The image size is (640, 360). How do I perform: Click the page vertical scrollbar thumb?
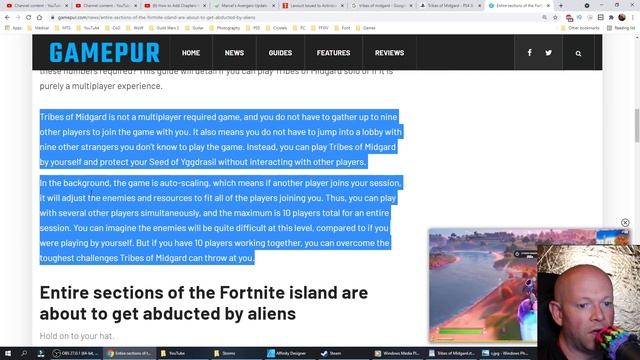[637, 126]
